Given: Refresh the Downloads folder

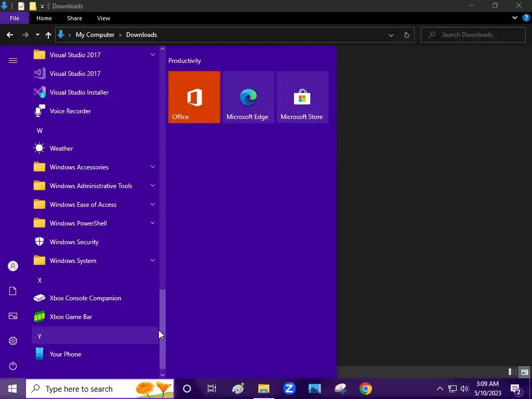Looking at the screenshot, I should point(406,35).
